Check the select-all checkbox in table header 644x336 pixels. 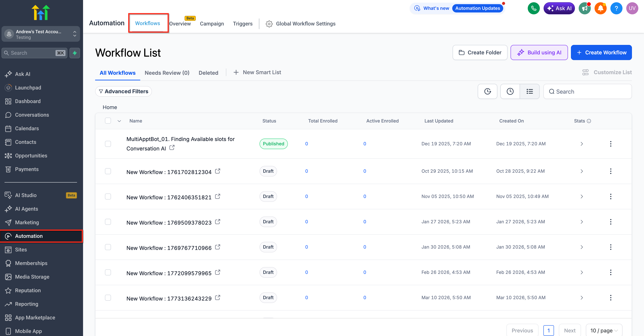coord(108,121)
